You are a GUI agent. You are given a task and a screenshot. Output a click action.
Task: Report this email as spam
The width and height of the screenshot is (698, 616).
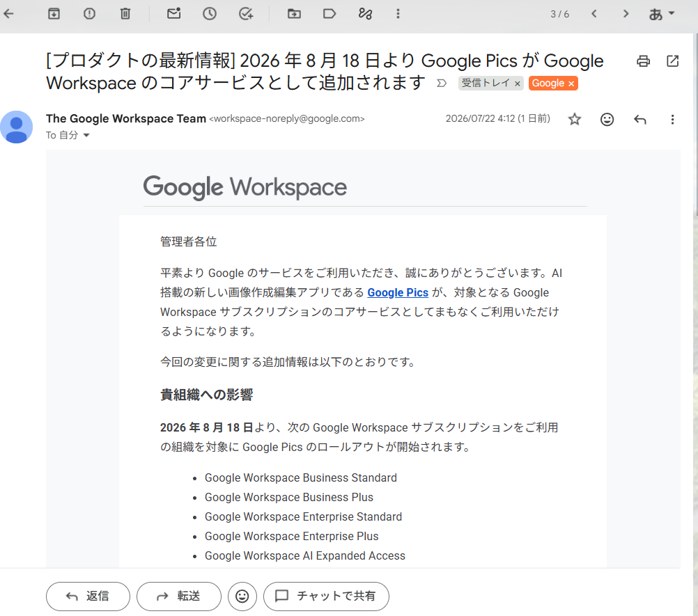click(x=89, y=14)
